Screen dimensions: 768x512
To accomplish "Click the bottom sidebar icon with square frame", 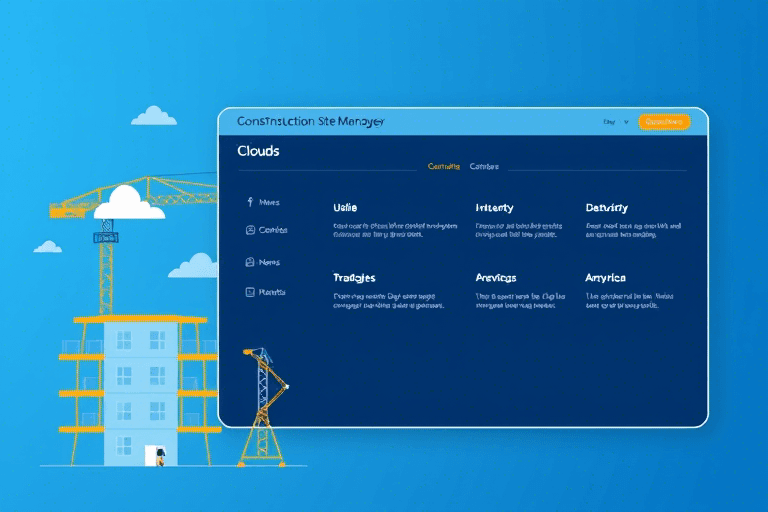I will [250, 292].
